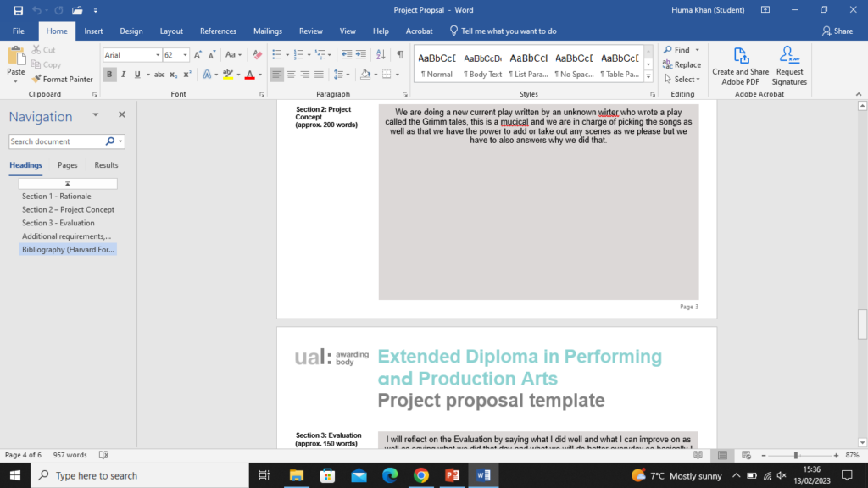
Task: Click the Request Signatures icon
Action: point(789,65)
